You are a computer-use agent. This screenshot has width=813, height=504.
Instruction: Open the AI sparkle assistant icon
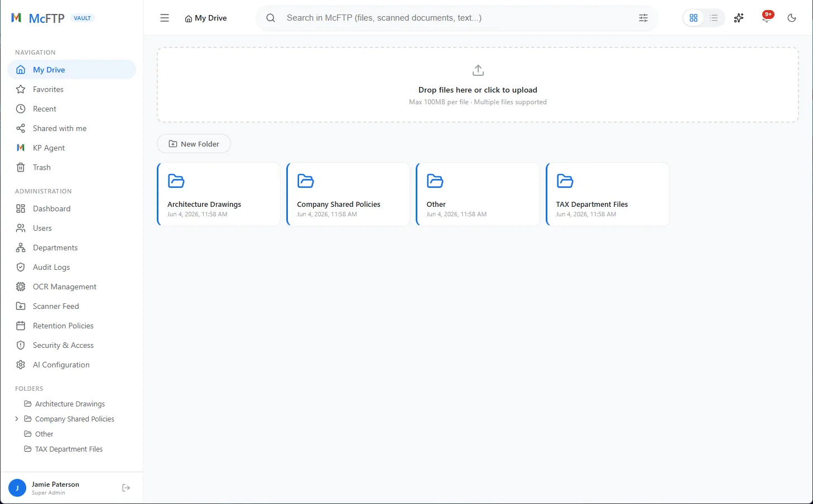[739, 18]
